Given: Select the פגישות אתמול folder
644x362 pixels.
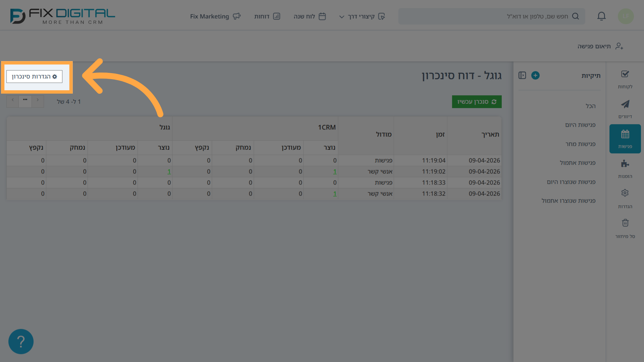Looking at the screenshot, I should 578,163.
